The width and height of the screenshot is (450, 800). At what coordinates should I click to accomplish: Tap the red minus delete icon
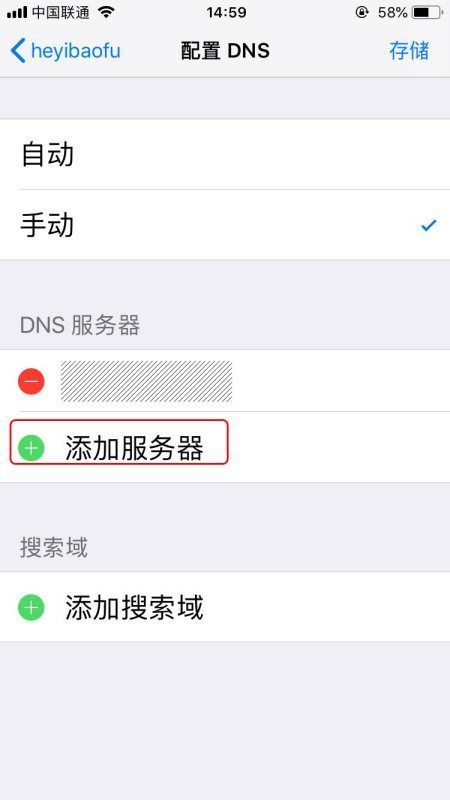click(x=31, y=382)
